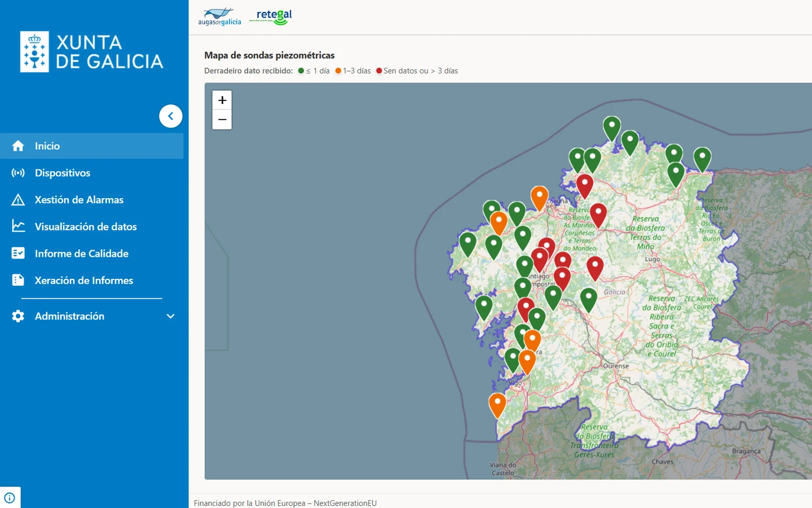Click the Visualización de datos chart icon
Screen dimensions: 812x508
[x=18, y=226]
